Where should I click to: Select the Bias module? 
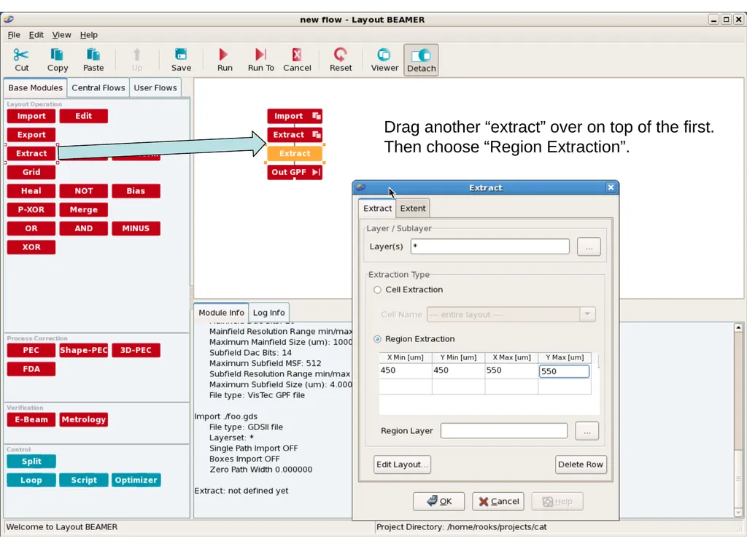(x=136, y=191)
